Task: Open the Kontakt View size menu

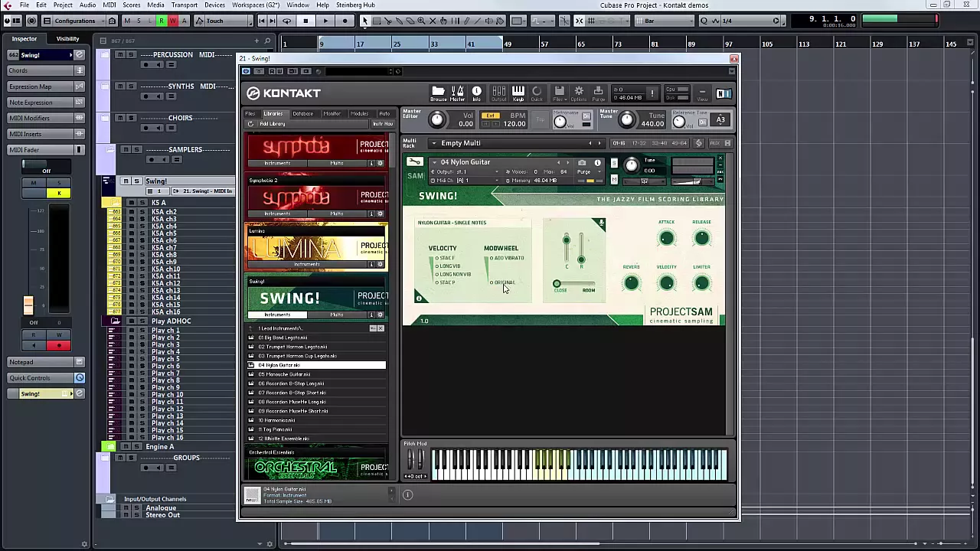Action: (702, 93)
